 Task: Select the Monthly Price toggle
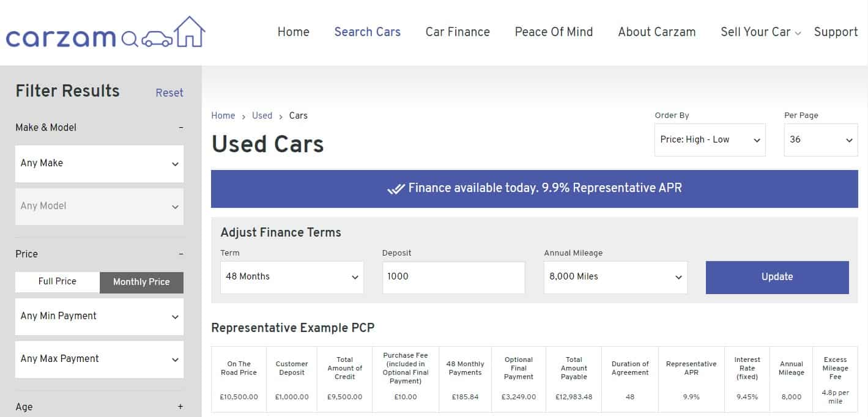[x=141, y=282]
